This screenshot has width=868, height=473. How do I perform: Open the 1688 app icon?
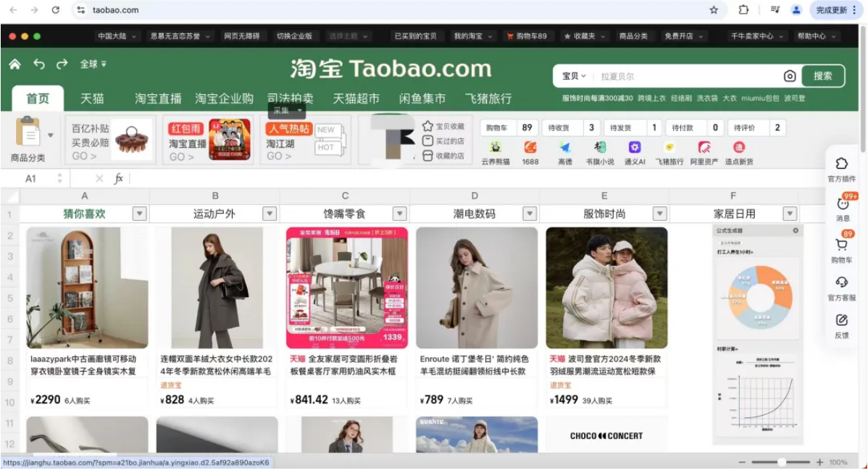pyautogui.click(x=530, y=147)
